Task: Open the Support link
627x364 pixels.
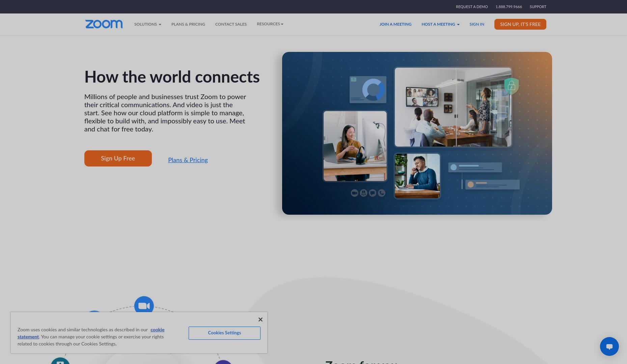Action: coord(538,7)
